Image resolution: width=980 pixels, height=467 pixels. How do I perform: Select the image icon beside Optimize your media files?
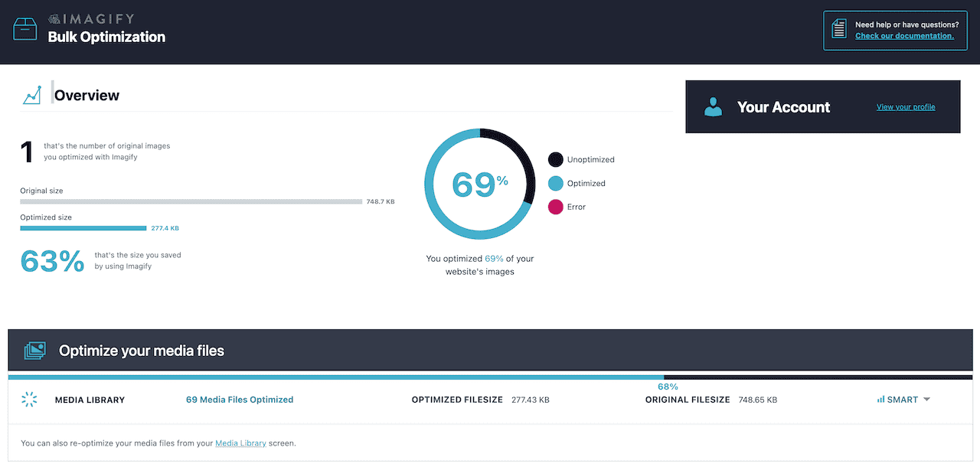(x=34, y=349)
